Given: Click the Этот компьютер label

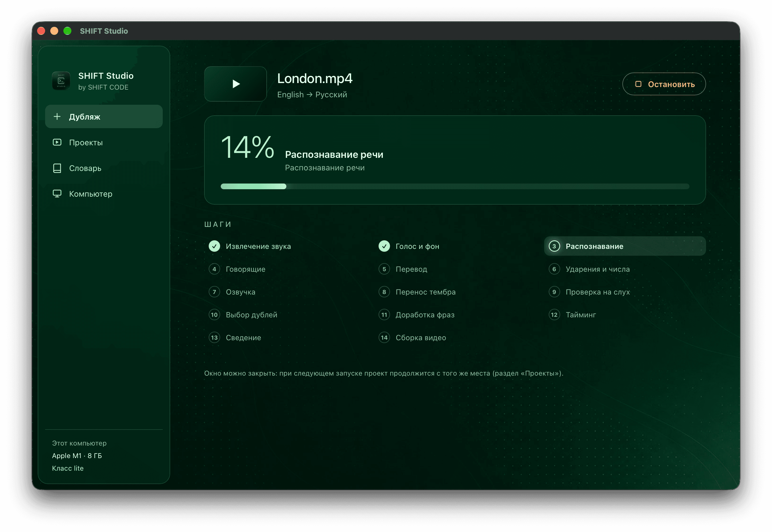Looking at the screenshot, I should pyautogui.click(x=79, y=443).
